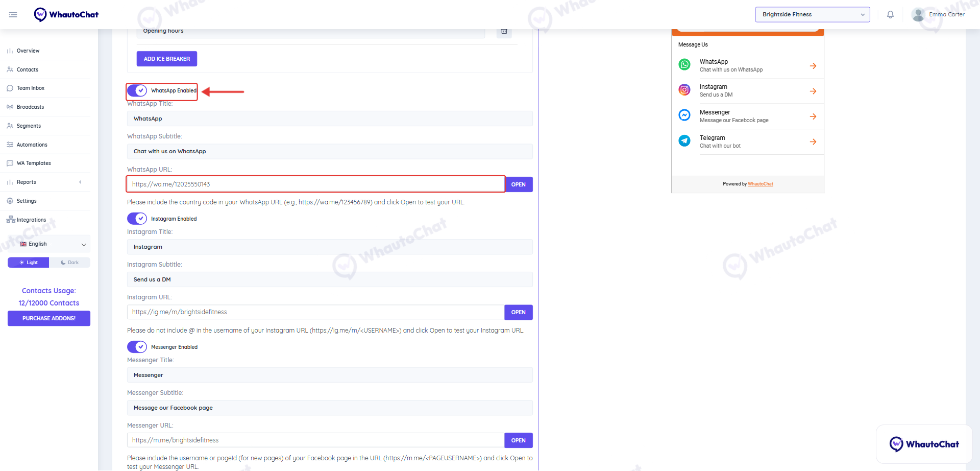Click arrow next to Instagram preview row

pos(813,91)
